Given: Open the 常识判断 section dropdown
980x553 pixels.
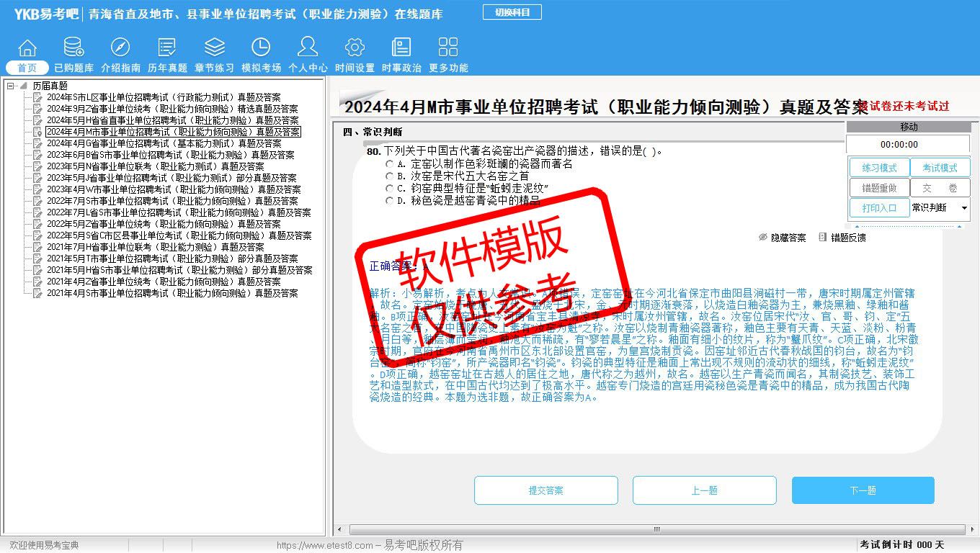Looking at the screenshot, I should point(963,208).
